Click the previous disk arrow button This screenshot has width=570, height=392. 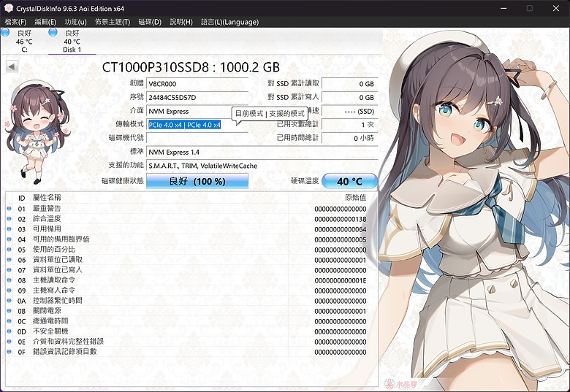pos(12,66)
